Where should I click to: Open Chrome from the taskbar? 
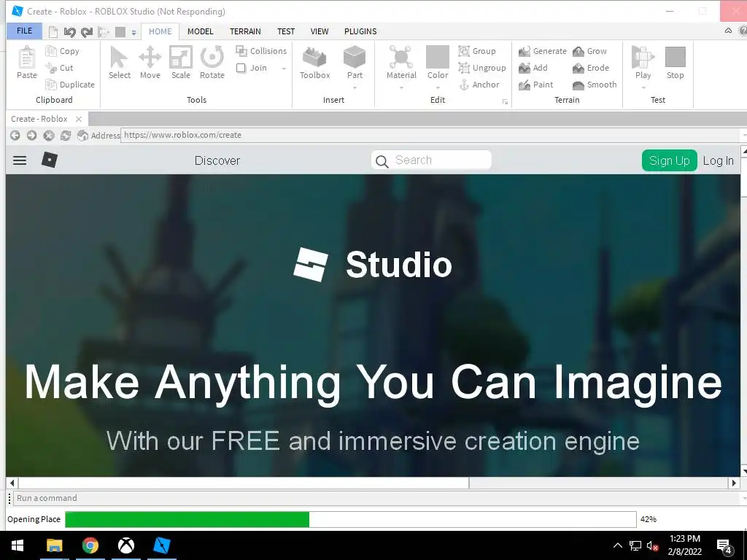(90, 545)
